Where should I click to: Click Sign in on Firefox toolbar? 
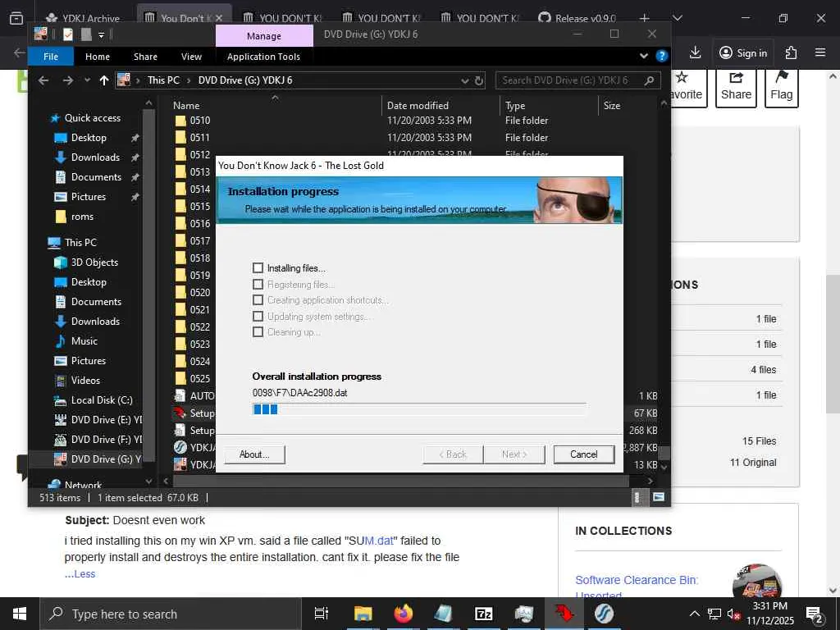point(743,52)
